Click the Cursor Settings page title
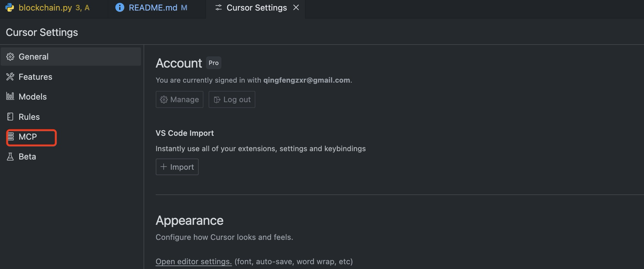Screen dimensions: 644x269 [x=42, y=32]
